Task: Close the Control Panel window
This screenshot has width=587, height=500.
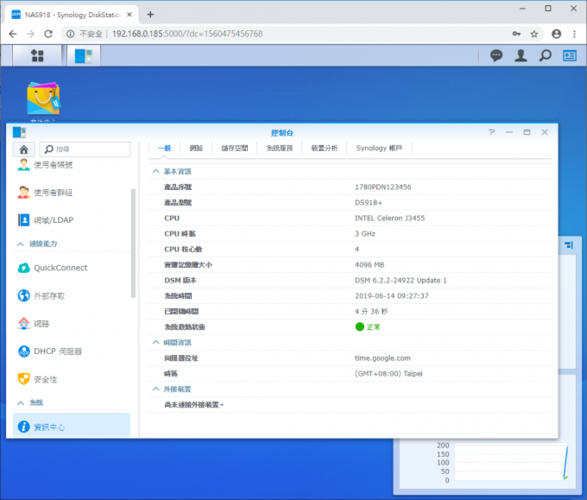Action: tap(545, 132)
